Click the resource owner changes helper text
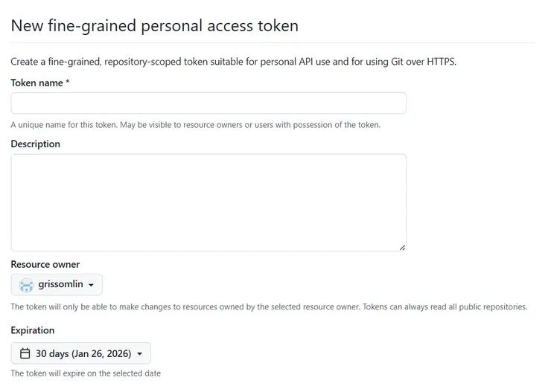Viewport: 551px width, 392px height. 269,306
